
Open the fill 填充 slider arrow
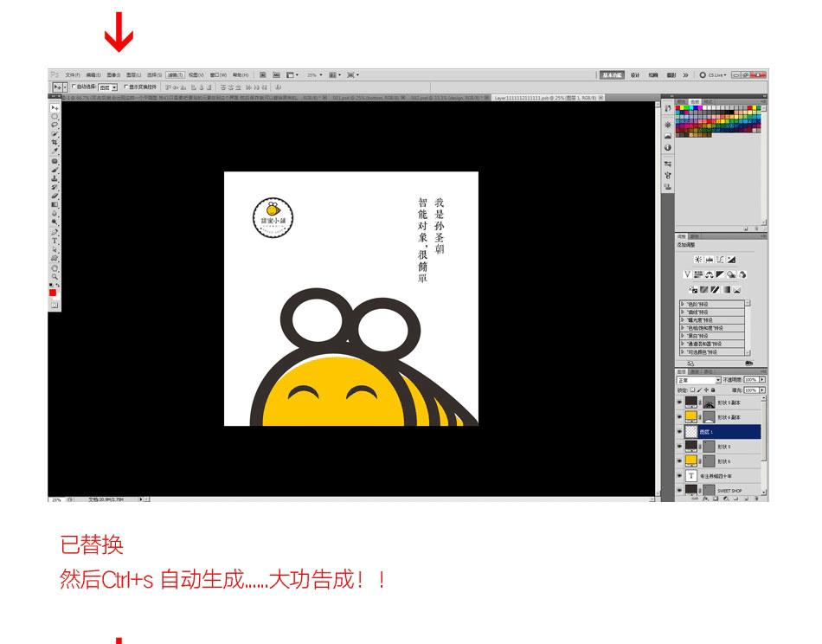[762, 390]
